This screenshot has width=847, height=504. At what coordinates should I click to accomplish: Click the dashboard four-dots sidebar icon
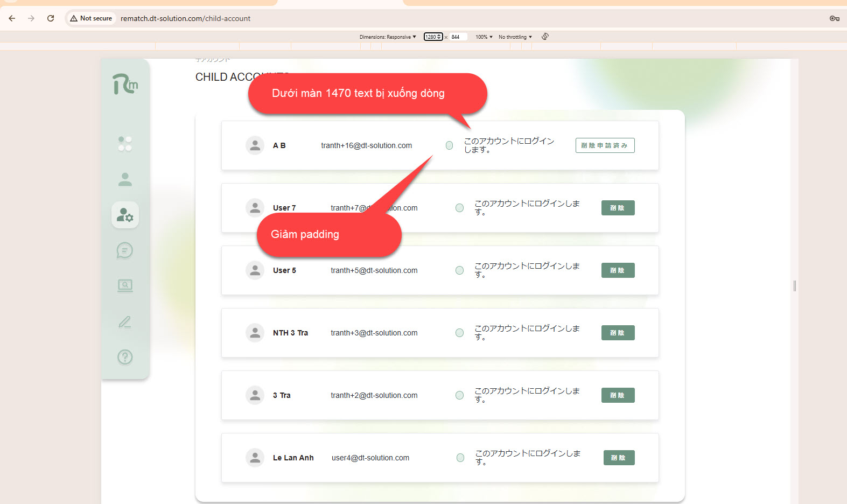(x=125, y=144)
